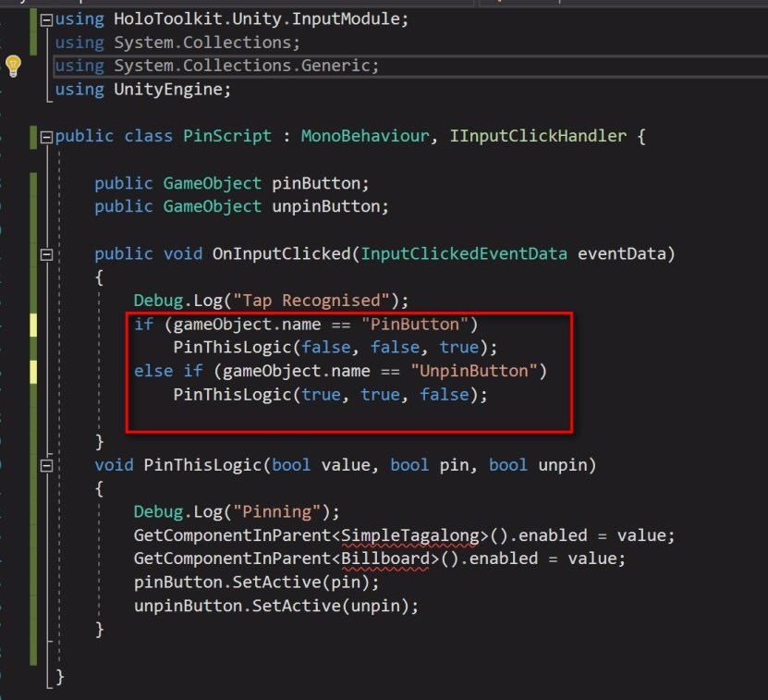Click the "PinButton" string literal
The width and height of the screenshot is (768, 700).
pyautogui.click(x=414, y=325)
